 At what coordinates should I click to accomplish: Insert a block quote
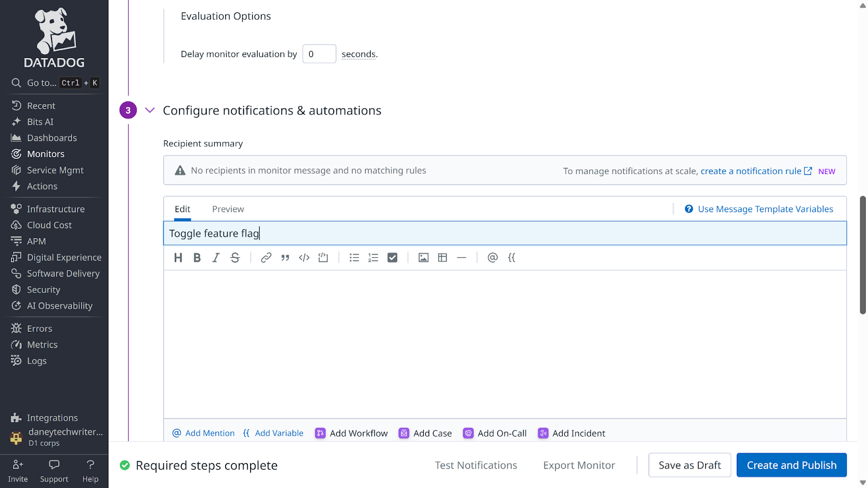coord(285,258)
